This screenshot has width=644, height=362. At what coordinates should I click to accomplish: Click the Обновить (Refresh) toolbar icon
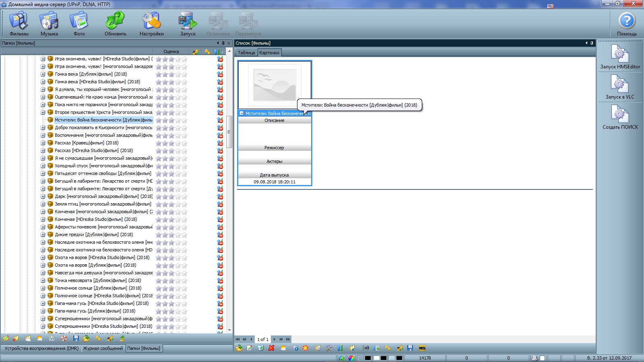(116, 23)
